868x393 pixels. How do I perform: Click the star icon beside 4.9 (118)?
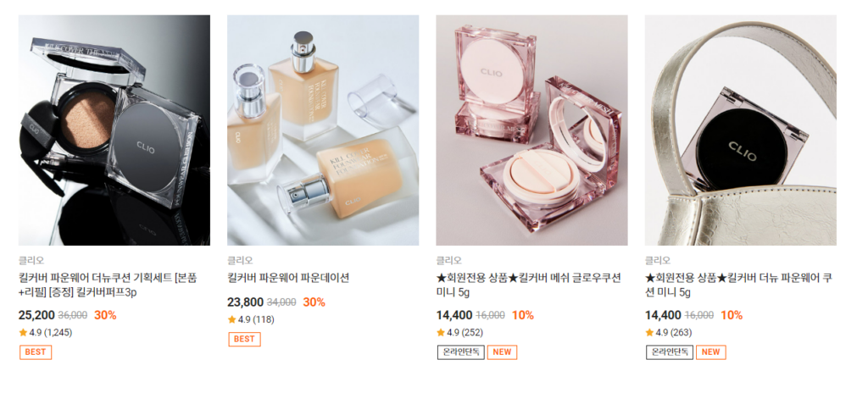(x=231, y=319)
